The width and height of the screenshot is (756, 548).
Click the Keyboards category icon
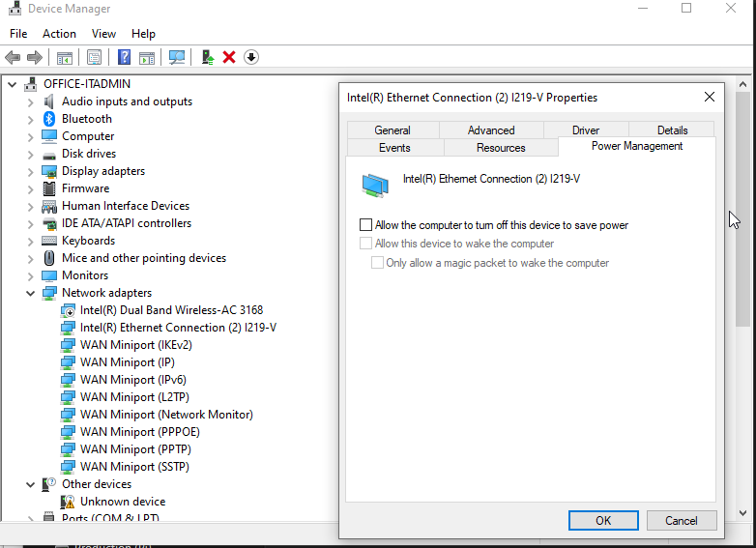click(x=49, y=241)
